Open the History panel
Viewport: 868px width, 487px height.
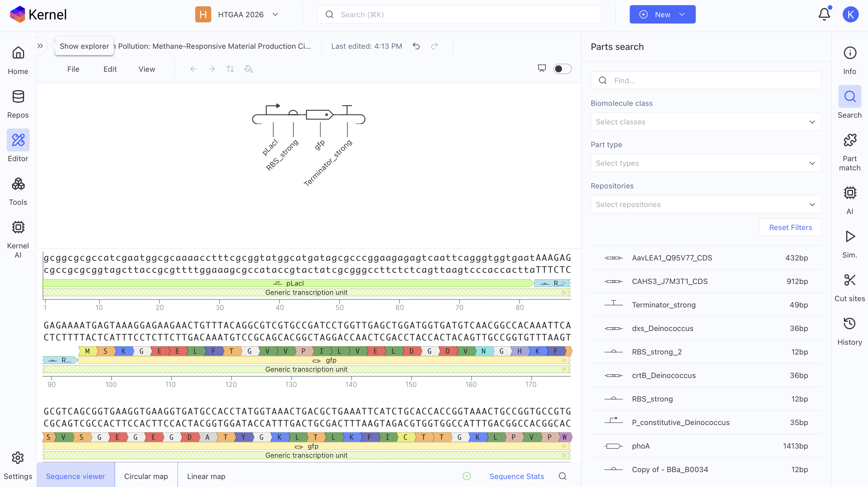(849, 331)
